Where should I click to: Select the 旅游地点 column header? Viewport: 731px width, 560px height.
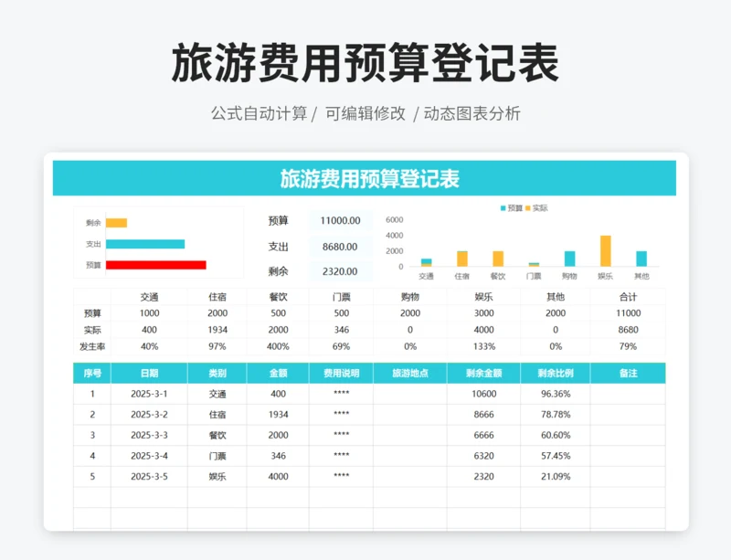(x=410, y=373)
